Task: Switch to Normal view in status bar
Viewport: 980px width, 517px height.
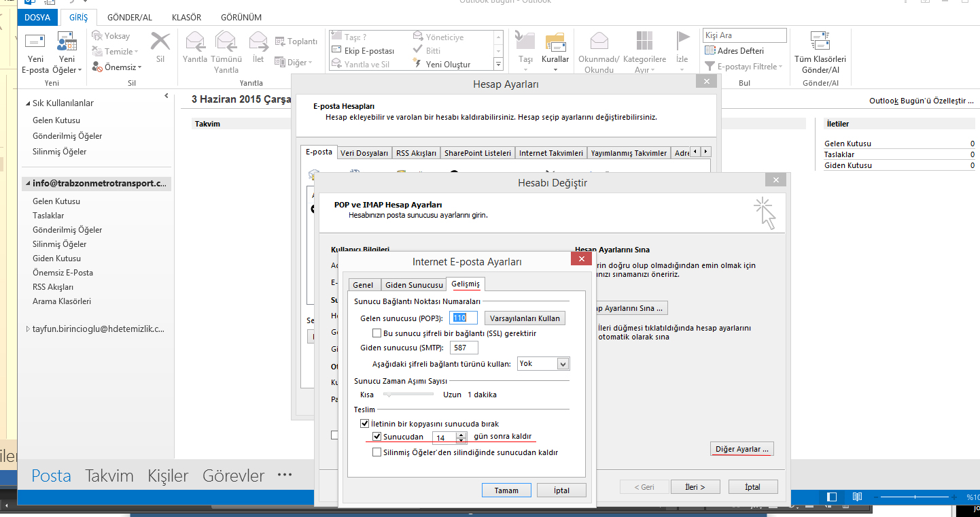Action: click(832, 497)
